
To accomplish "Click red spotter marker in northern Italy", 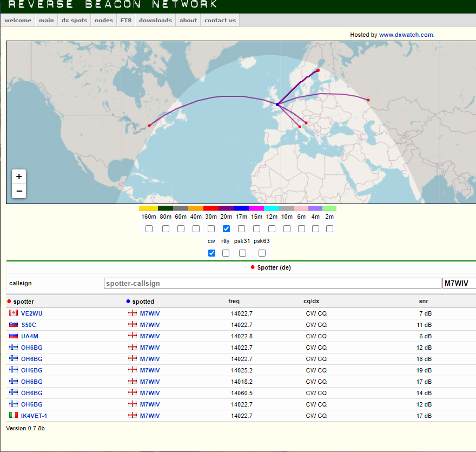I will [x=300, y=127].
